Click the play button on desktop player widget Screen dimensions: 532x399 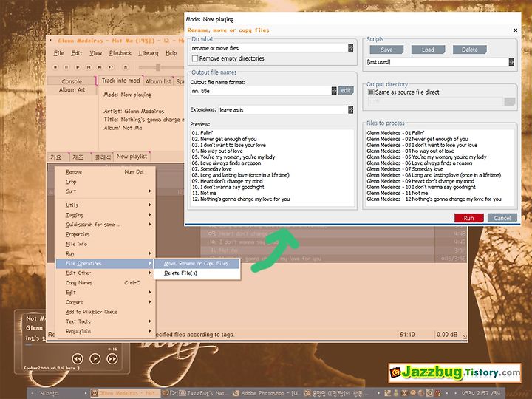tap(95, 358)
